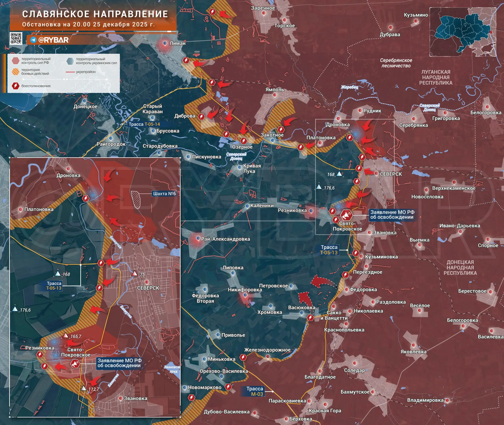
Task: Click the Трасса Т-05-14 road label
Action: point(144,124)
